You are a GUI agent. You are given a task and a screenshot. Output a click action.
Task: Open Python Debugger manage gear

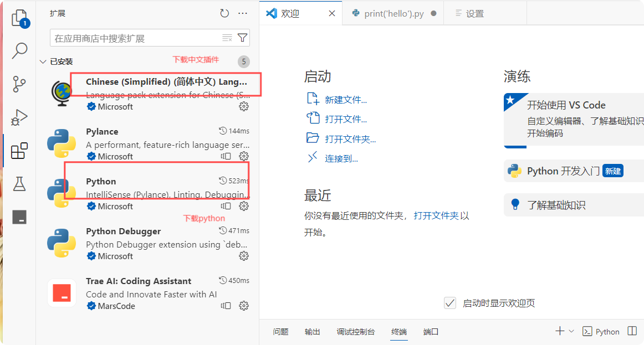click(244, 256)
